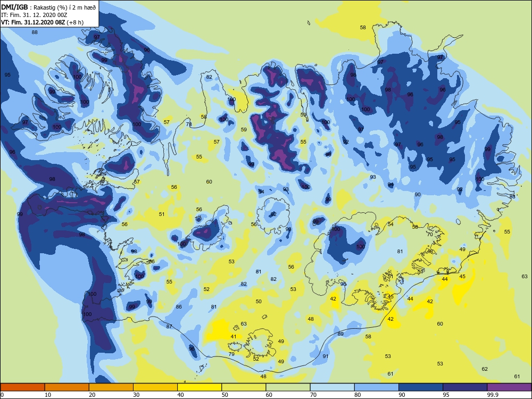532x399 pixels.
Task: Click the legend tick label 80
Action: 358,395
